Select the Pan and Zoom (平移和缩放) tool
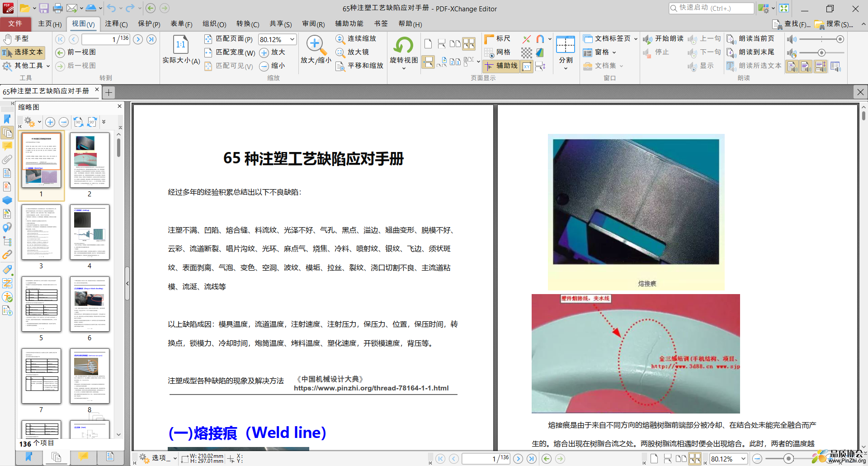The height and width of the screenshot is (466, 868). coord(359,66)
